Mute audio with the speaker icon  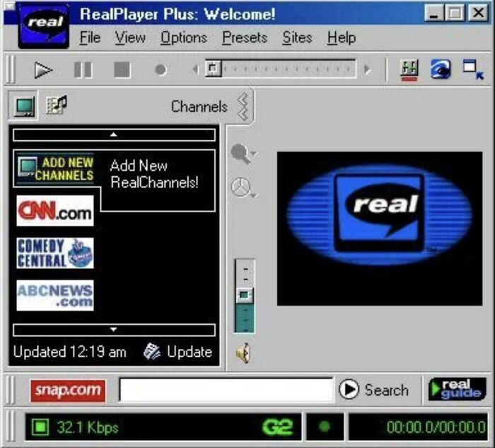tap(244, 352)
